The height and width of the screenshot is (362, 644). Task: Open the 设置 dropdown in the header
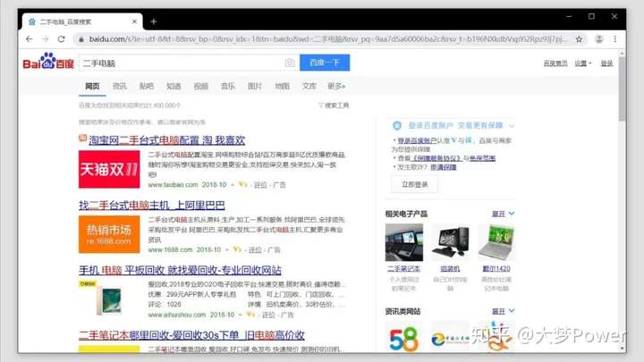coord(583,63)
